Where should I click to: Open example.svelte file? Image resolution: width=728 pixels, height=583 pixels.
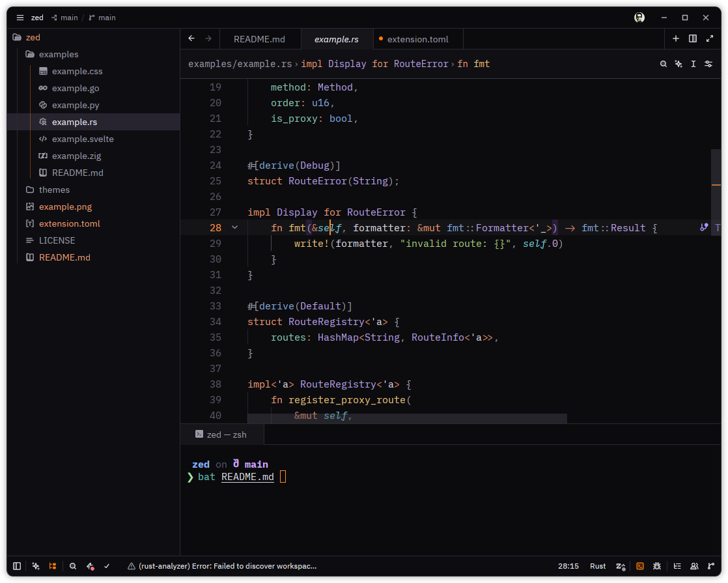coord(93,139)
